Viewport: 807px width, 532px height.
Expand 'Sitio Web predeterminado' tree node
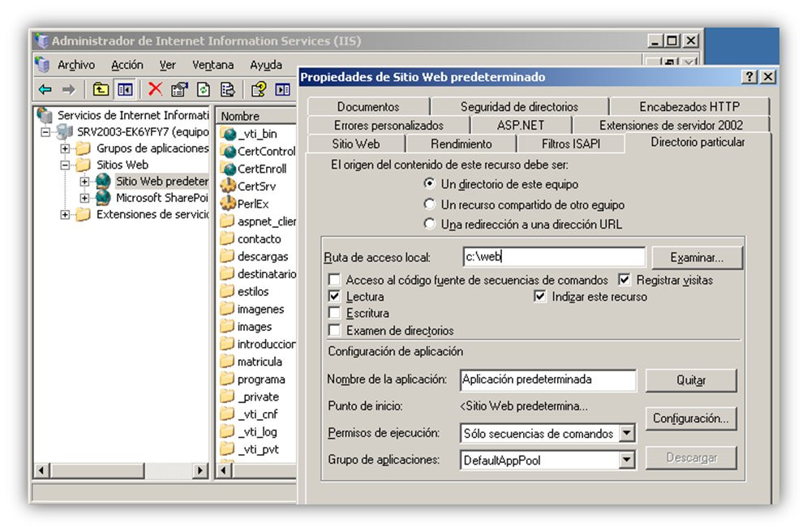84,182
